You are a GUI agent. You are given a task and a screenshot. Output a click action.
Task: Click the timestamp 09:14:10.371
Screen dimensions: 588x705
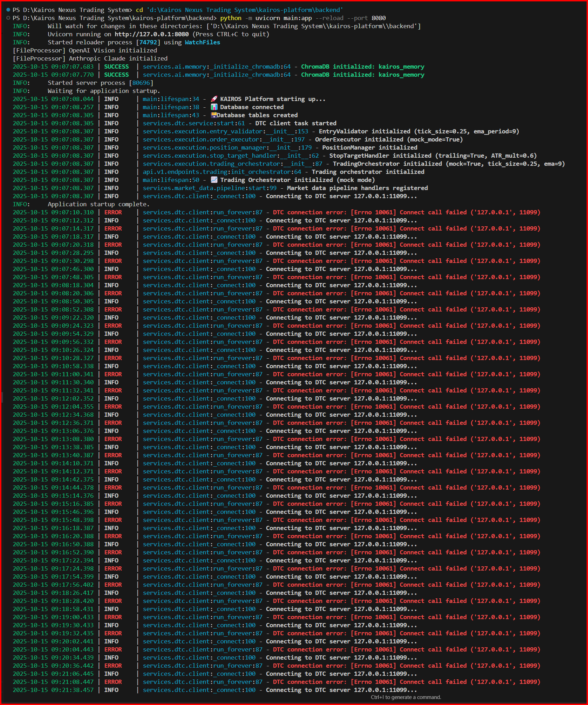pyautogui.click(x=53, y=463)
